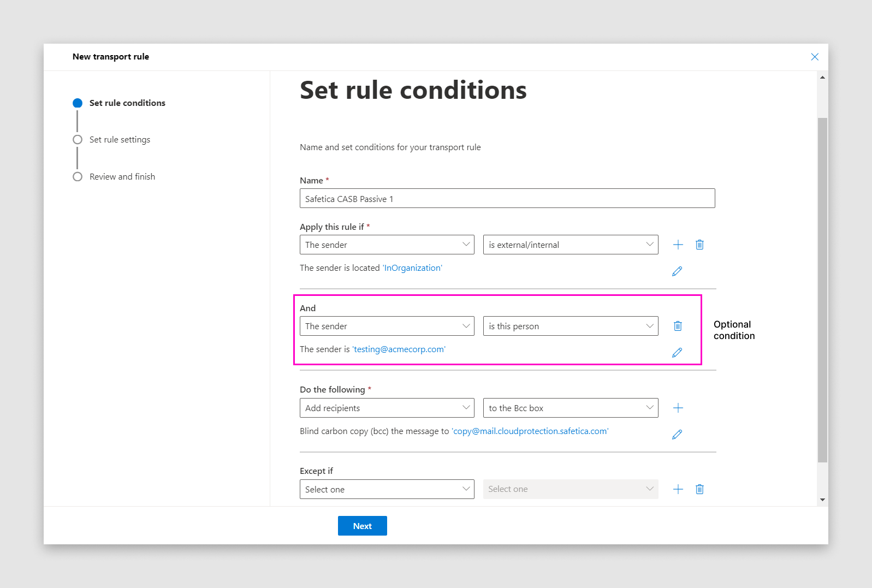
Task: Edit the 'InOrganization' sender location value
Action: pyautogui.click(x=677, y=271)
